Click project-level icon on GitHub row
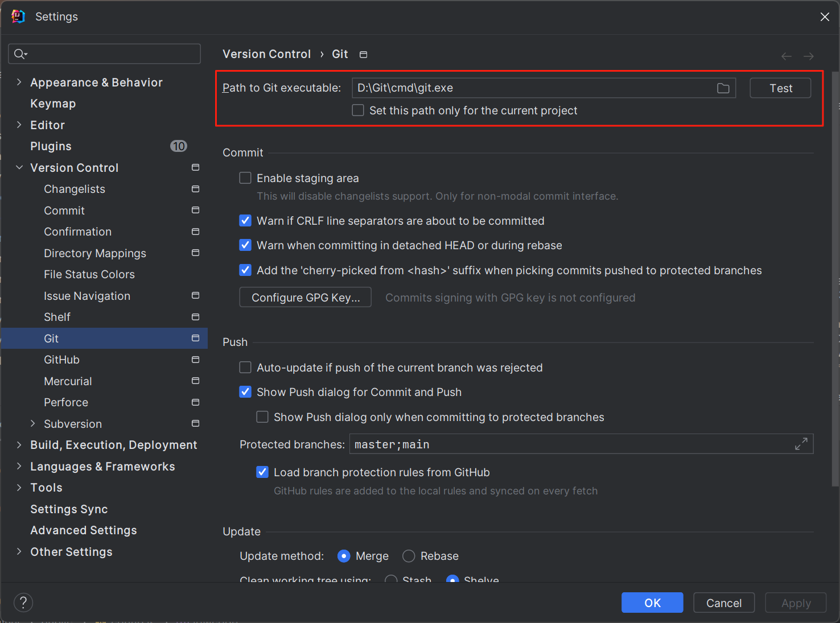 196,360
